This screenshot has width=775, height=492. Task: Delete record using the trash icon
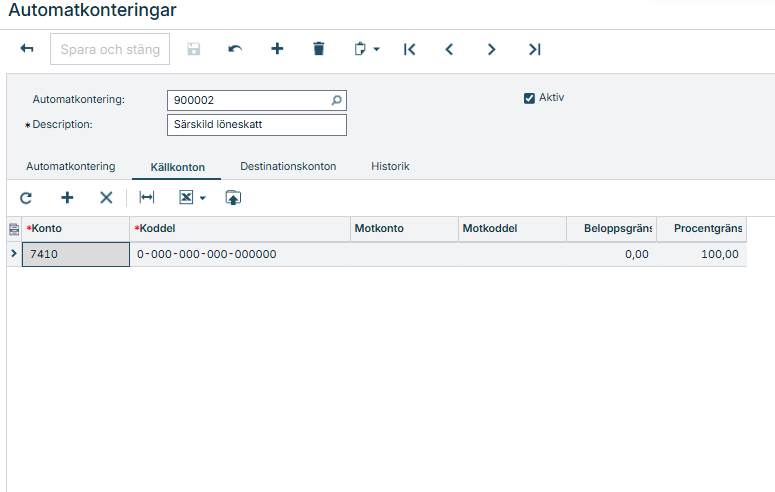click(319, 49)
